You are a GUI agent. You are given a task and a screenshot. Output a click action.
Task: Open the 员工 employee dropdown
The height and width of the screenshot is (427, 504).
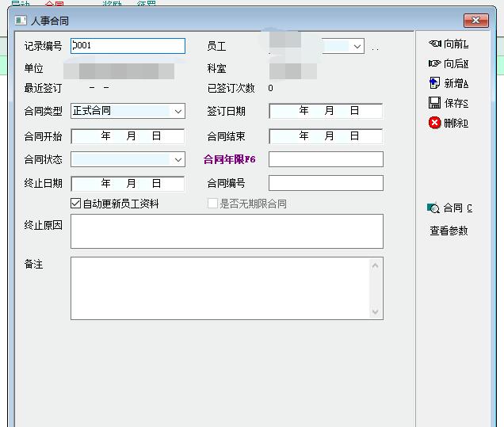tap(357, 47)
